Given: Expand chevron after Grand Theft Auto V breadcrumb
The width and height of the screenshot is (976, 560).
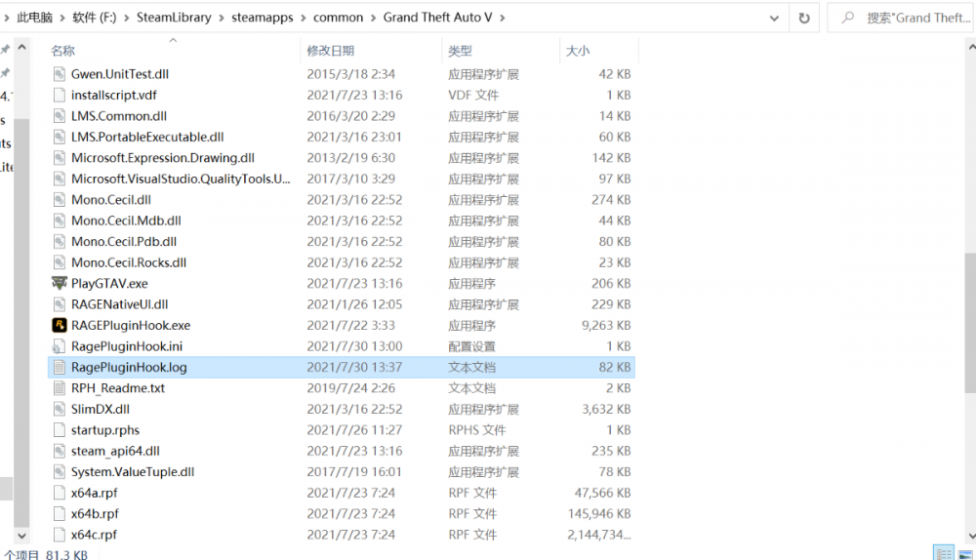Looking at the screenshot, I should (x=503, y=18).
